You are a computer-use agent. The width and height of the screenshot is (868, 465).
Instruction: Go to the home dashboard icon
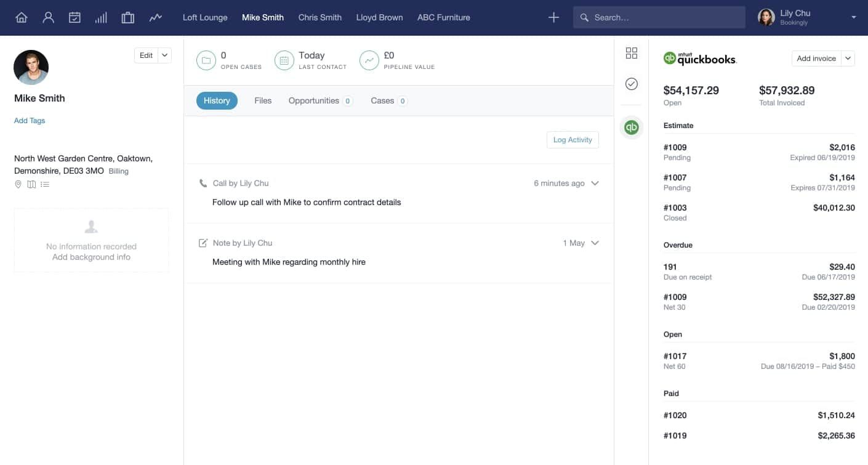point(21,17)
